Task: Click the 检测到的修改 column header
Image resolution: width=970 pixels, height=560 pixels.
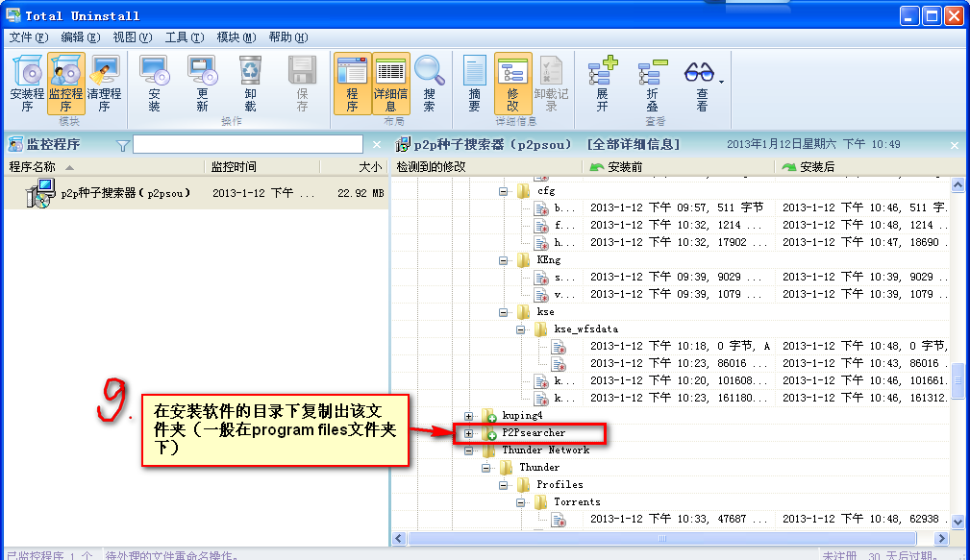Action: 486,167
